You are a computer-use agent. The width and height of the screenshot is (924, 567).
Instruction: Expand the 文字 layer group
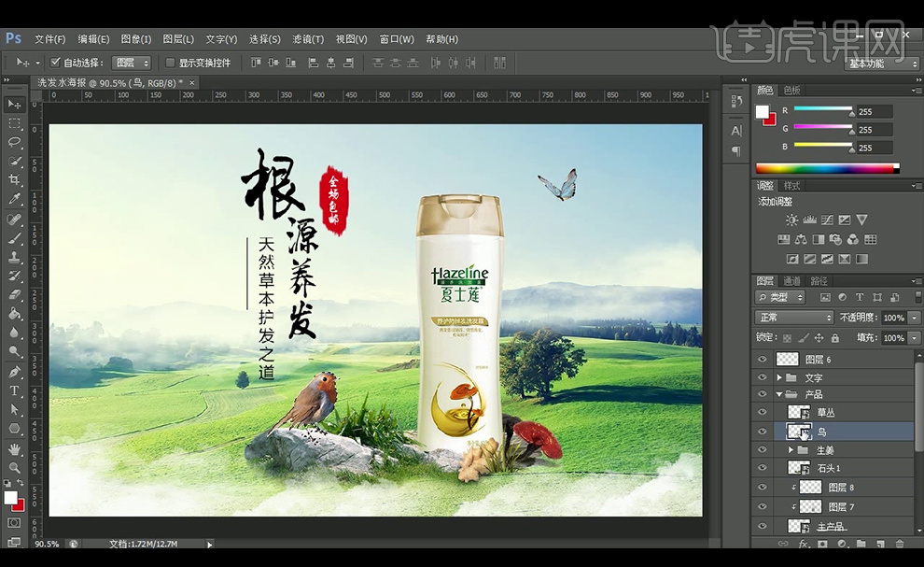(x=779, y=377)
